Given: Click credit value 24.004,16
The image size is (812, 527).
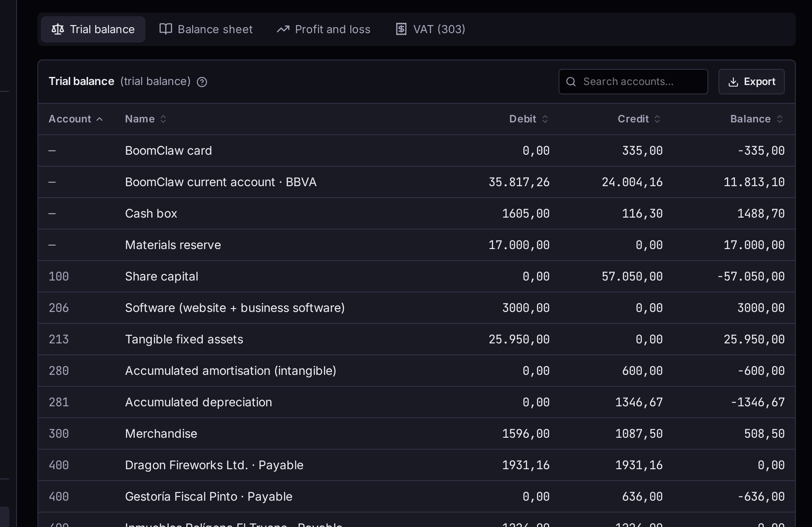Looking at the screenshot, I should pos(632,182).
